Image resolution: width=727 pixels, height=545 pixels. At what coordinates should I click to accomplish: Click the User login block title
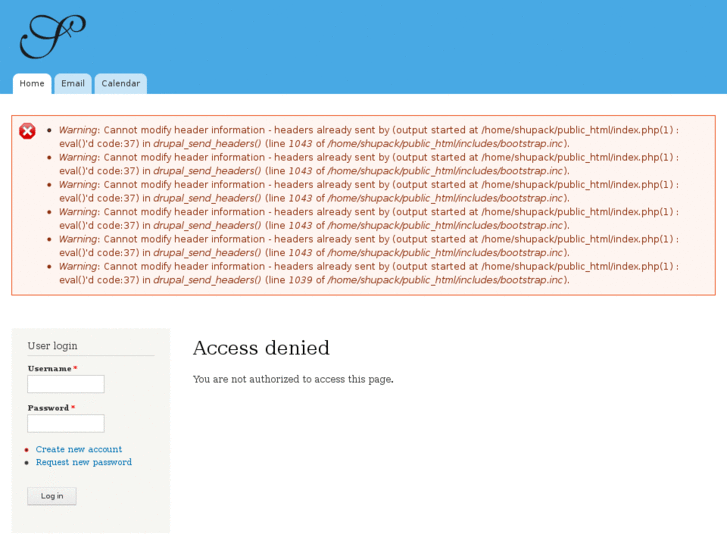tap(52, 346)
